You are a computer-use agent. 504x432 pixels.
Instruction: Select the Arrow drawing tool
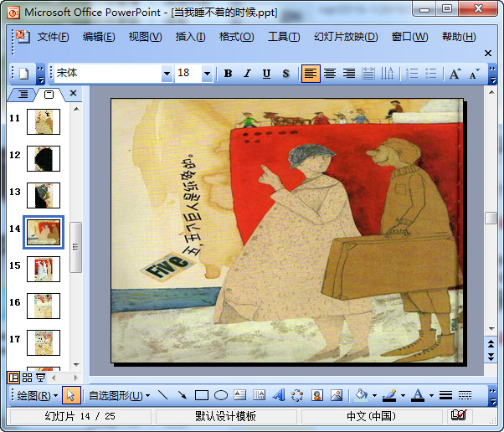click(183, 395)
